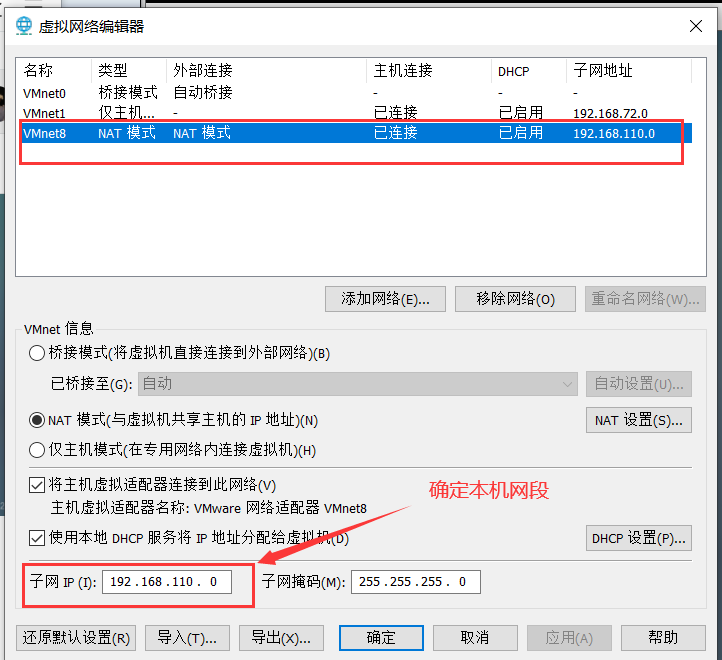Click the 子网 IP input field
The image size is (722, 660).
tap(167, 582)
